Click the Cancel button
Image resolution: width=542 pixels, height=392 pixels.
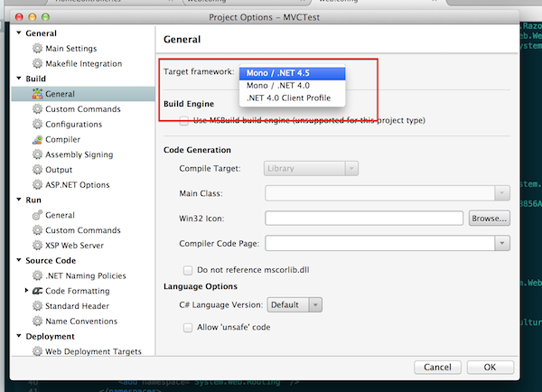(437, 367)
